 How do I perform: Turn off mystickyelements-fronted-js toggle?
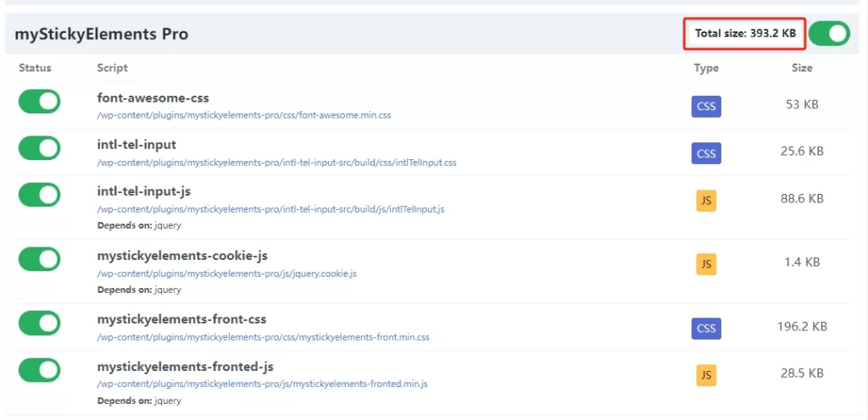coord(39,370)
